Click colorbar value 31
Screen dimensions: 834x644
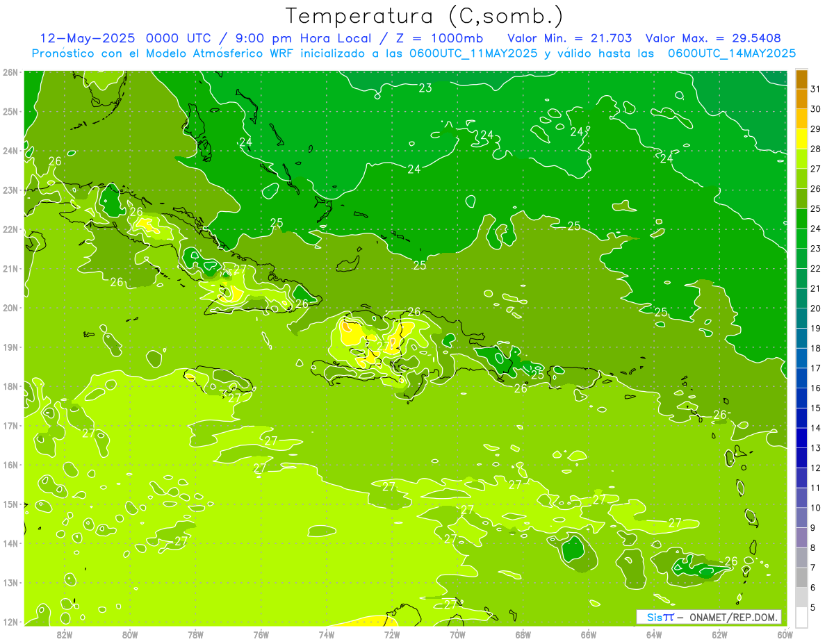[815, 90]
